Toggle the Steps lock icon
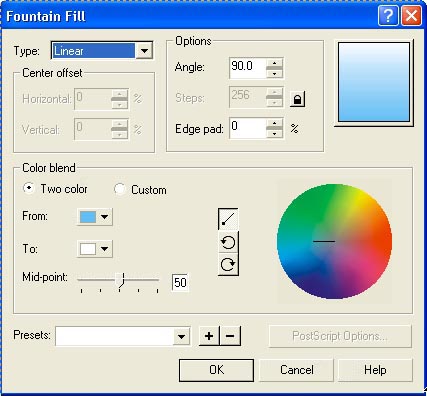427x396 pixels. 297,99
